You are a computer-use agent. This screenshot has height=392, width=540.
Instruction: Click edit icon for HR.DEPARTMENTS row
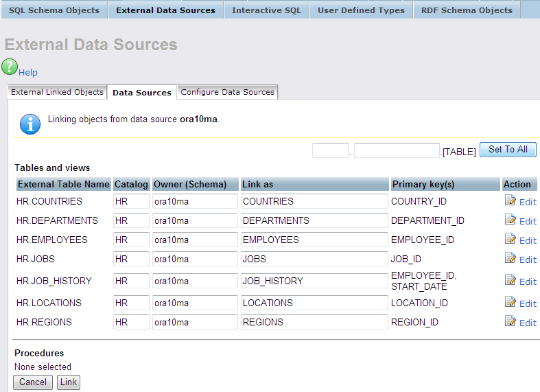pyautogui.click(x=510, y=220)
